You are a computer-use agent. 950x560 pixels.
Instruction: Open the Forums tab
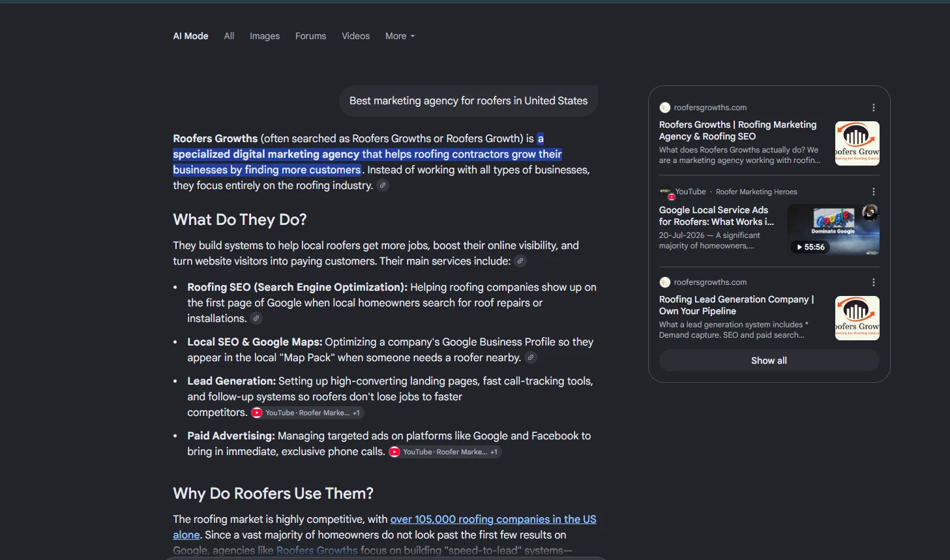pyautogui.click(x=310, y=36)
